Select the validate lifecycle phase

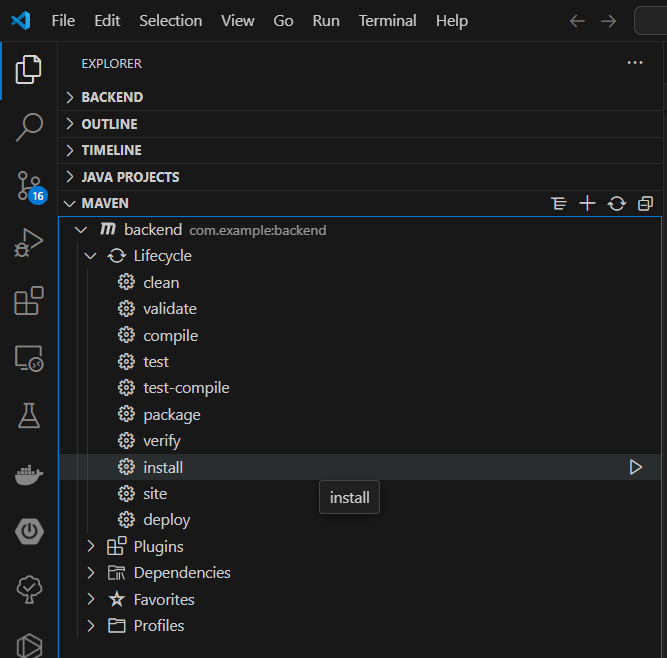[x=360, y=309]
